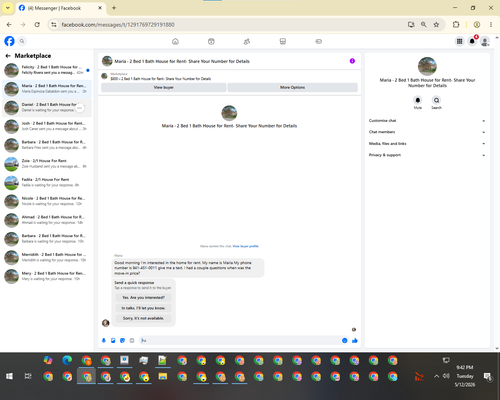
Task: Open volume control in system tray
Action: pyautogui.click(x=446, y=376)
